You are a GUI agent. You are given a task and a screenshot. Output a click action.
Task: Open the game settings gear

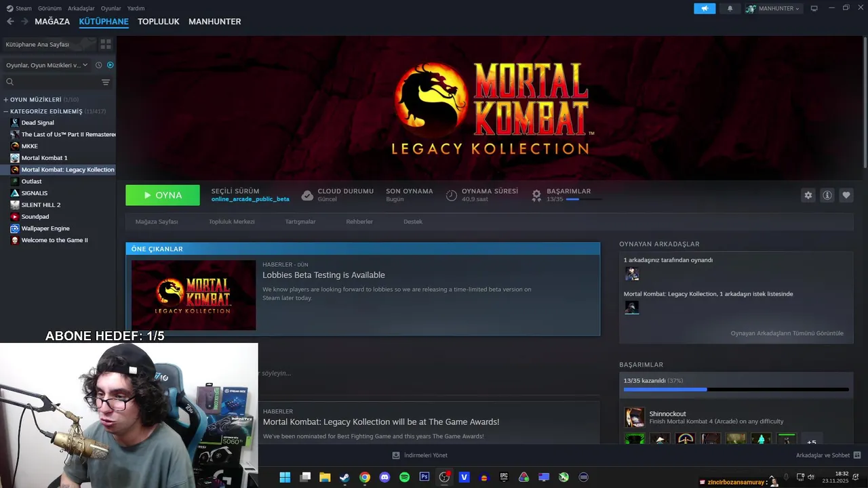tap(808, 195)
